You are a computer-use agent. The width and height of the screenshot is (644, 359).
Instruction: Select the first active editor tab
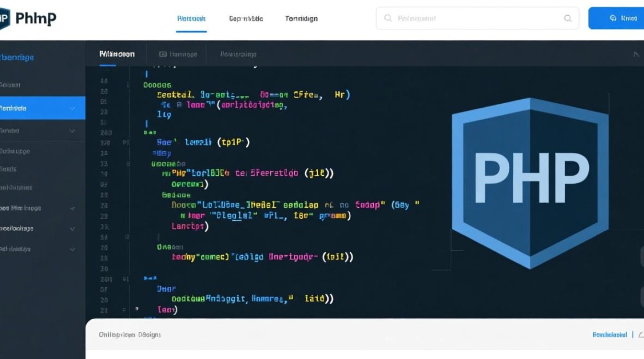116,54
